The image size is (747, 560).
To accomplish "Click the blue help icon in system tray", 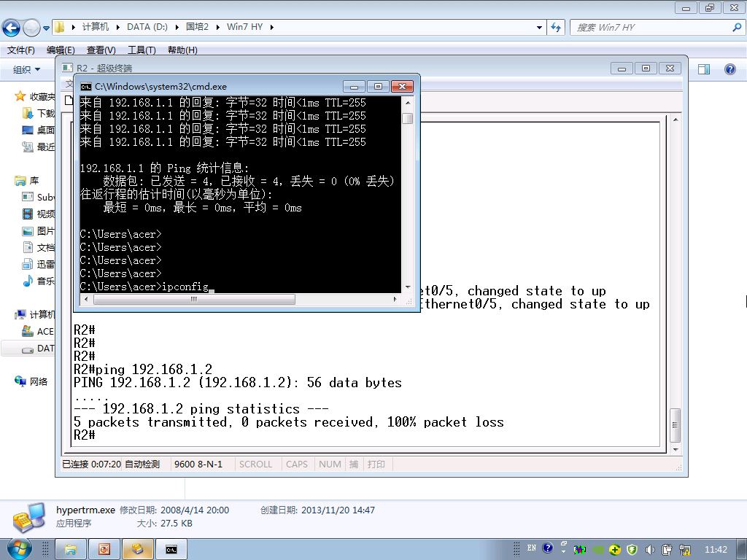I will tap(547, 548).
